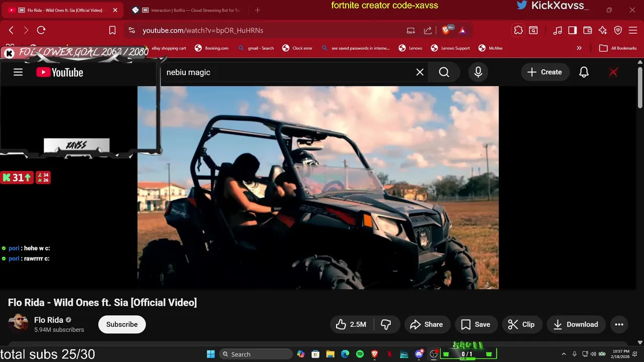
Task: Open the YouTube guide hamburger menu
Action: pos(18,72)
